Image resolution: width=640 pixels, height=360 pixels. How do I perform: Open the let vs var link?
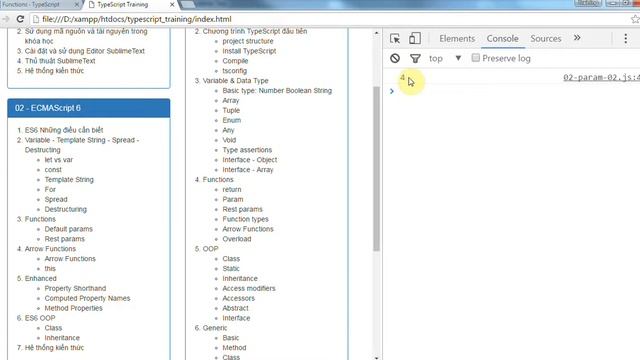click(59, 160)
